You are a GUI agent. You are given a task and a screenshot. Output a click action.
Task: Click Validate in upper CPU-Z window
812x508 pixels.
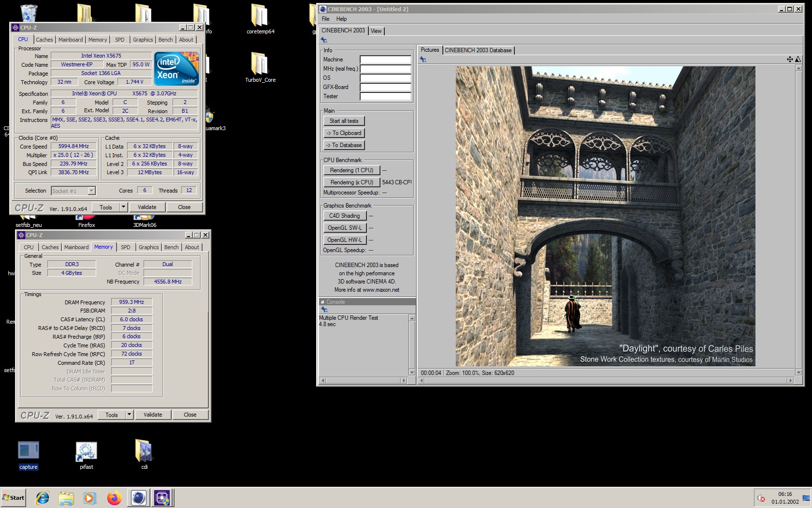(x=147, y=207)
